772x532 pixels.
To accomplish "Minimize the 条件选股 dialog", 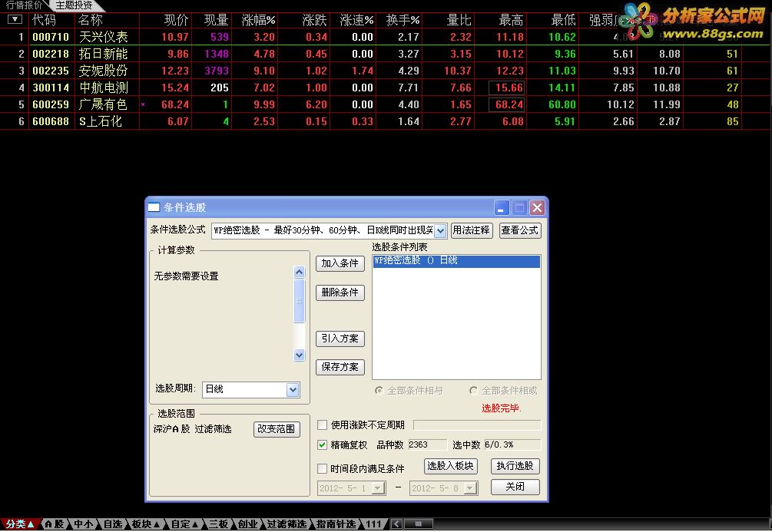I will (x=501, y=208).
